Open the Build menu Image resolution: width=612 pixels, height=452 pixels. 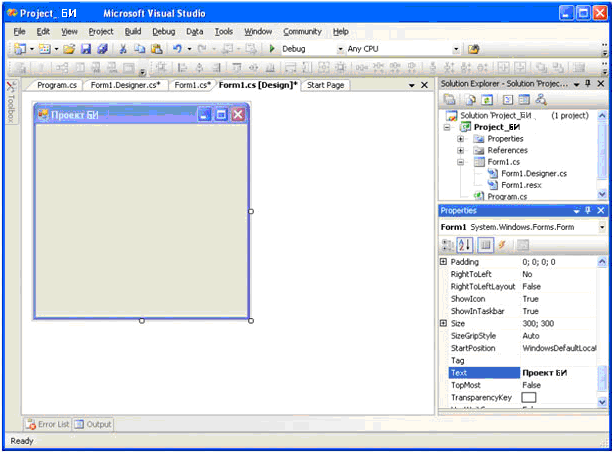[133, 32]
